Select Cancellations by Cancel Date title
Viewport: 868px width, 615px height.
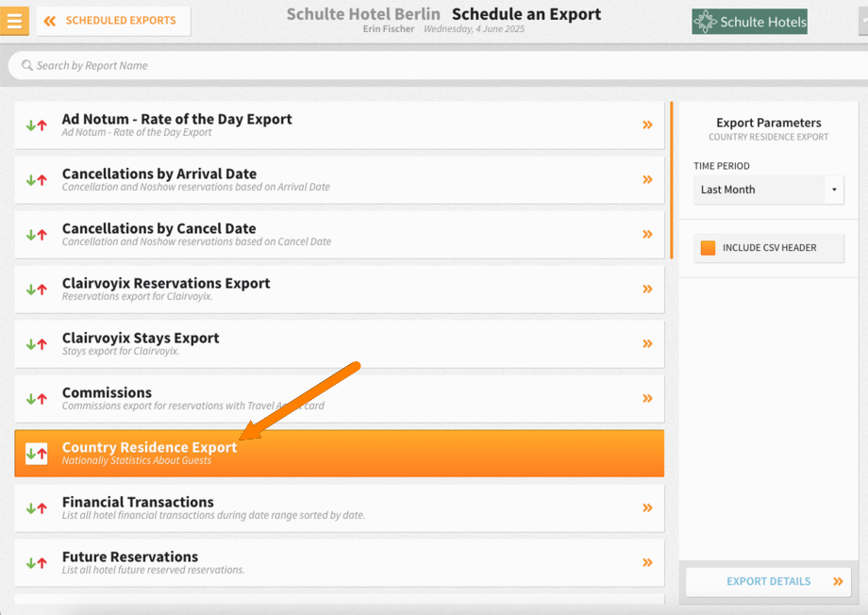click(x=159, y=228)
